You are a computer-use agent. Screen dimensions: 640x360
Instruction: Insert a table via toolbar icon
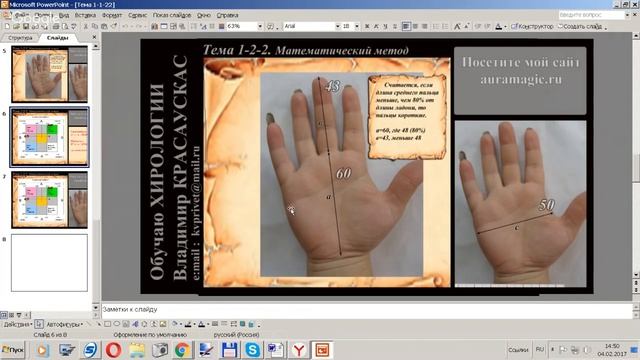[164, 26]
